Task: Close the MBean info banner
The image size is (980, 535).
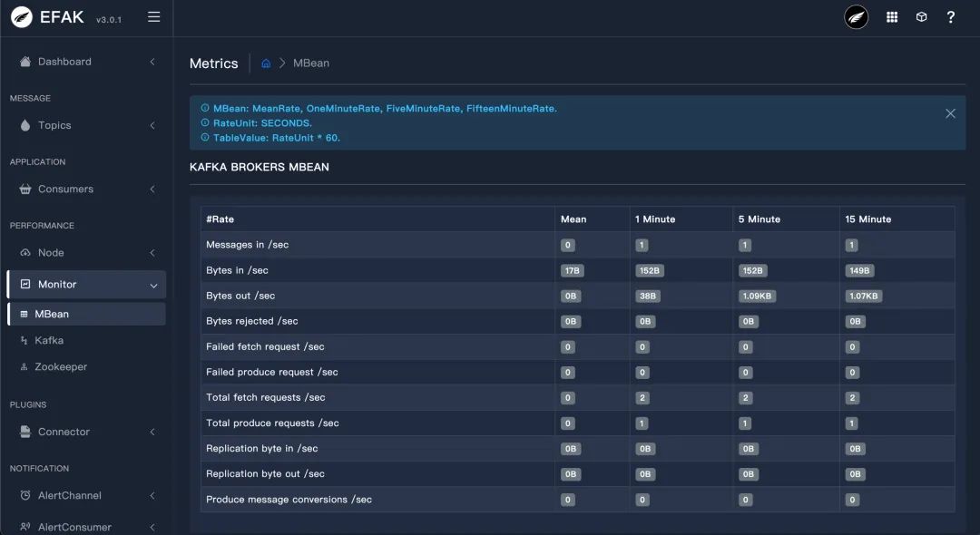Action: coord(950,113)
